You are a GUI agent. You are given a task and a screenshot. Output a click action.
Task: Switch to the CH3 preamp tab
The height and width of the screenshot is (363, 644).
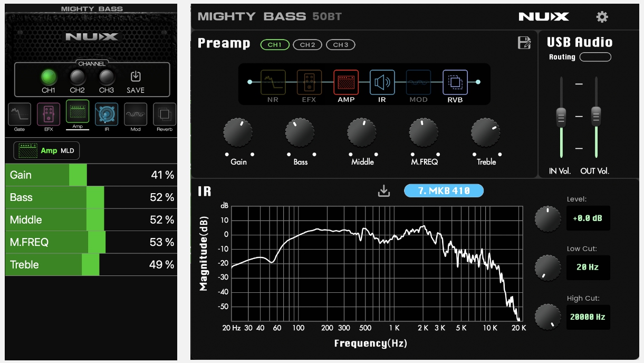coord(341,45)
